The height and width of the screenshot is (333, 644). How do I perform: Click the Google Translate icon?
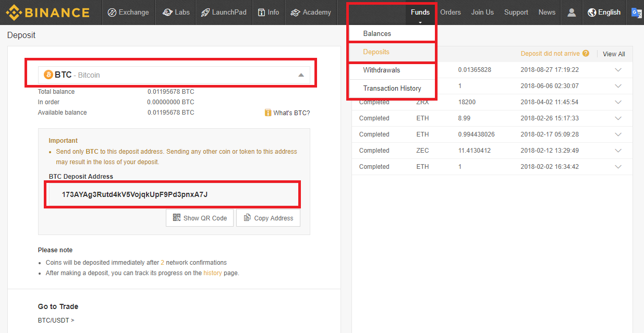(636, 13)
